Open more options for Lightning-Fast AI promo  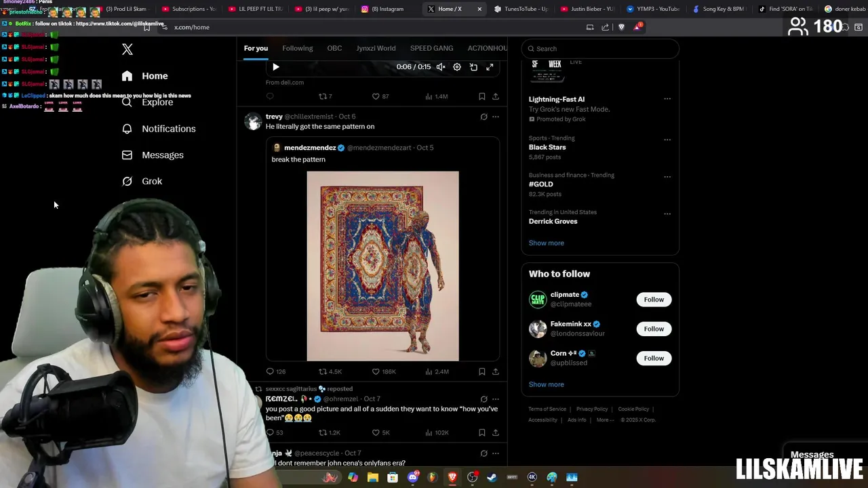point(667,99)
